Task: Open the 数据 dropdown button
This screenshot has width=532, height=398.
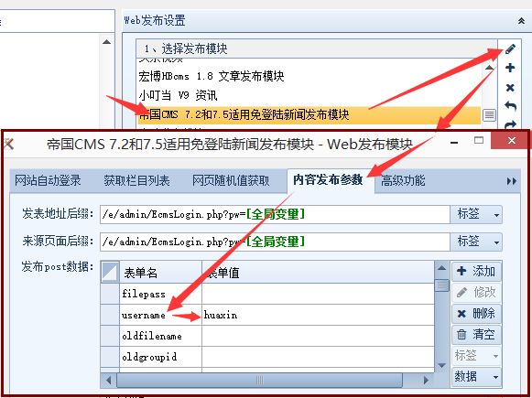Action: click(475, 377)
